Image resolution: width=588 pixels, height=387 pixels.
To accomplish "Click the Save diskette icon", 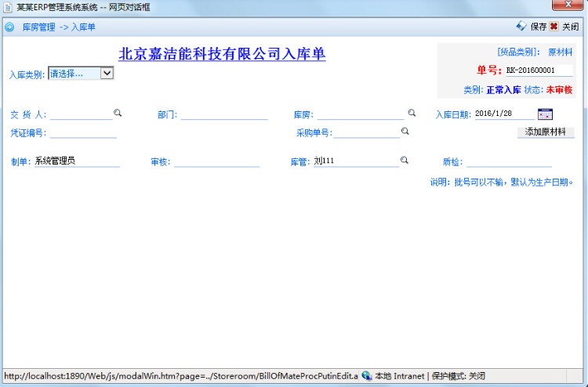I will (x=521, y=26).
